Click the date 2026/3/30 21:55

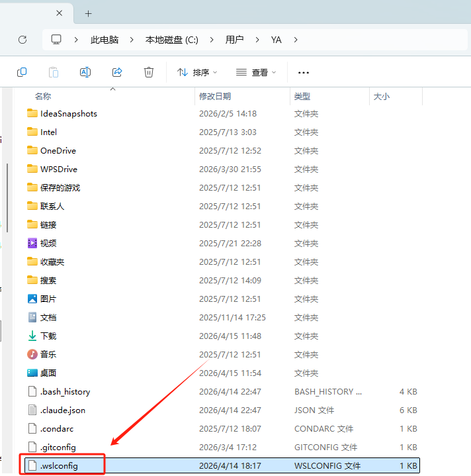tap(230, 169)
